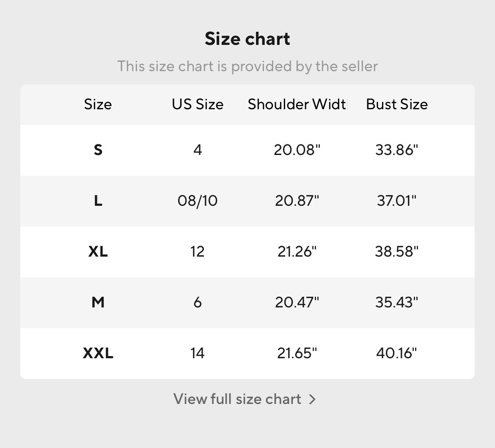Click the chevron arrow beside View full size chart
Viewport: 495px width, 448px height.
[x=312, y=399]
